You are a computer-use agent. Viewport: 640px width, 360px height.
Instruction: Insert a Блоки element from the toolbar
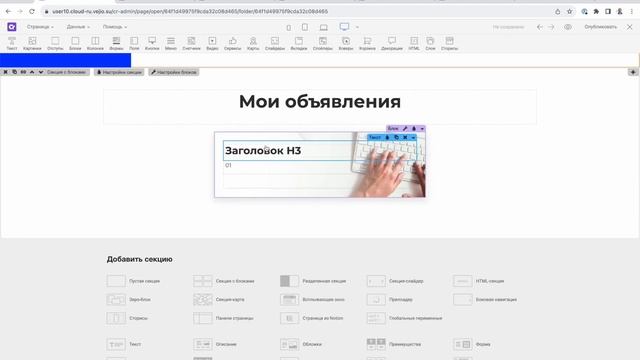click(75, 43)
